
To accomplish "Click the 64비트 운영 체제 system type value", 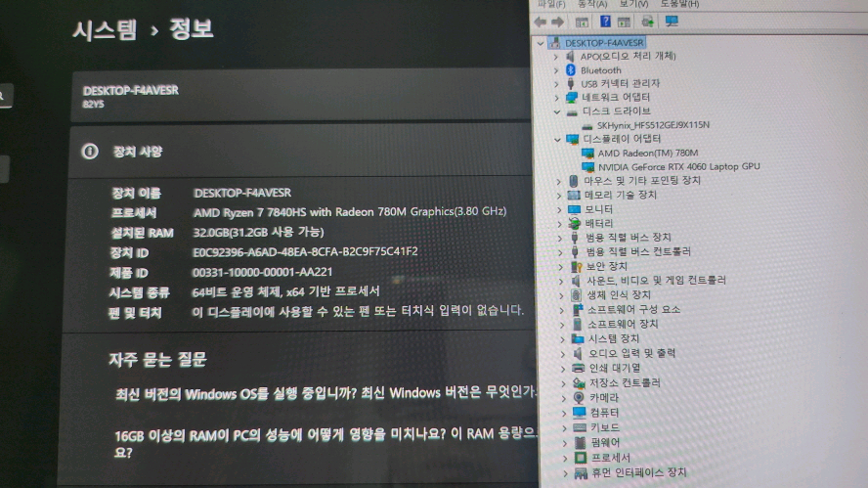I will 285,291.
